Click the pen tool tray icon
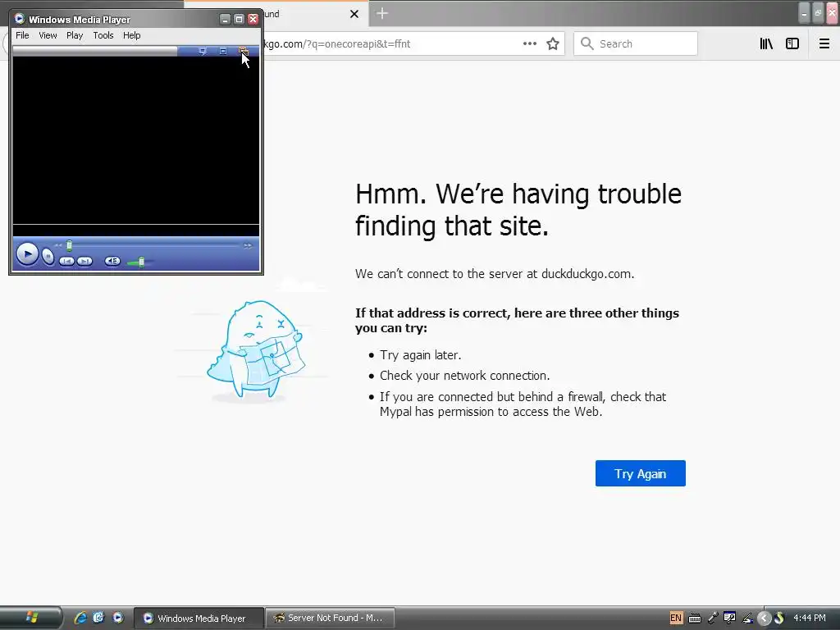The image size is (840, 630). coord(713,618)
